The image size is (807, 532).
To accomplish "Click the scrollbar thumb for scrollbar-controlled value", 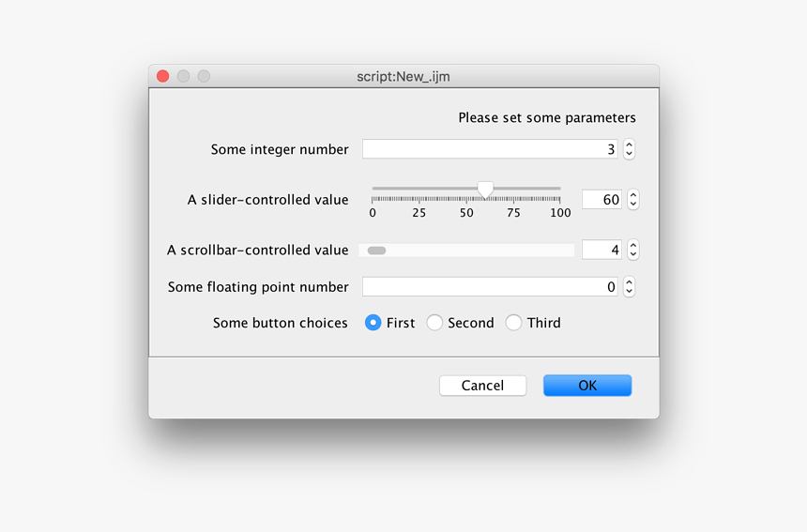I will 376,251.
